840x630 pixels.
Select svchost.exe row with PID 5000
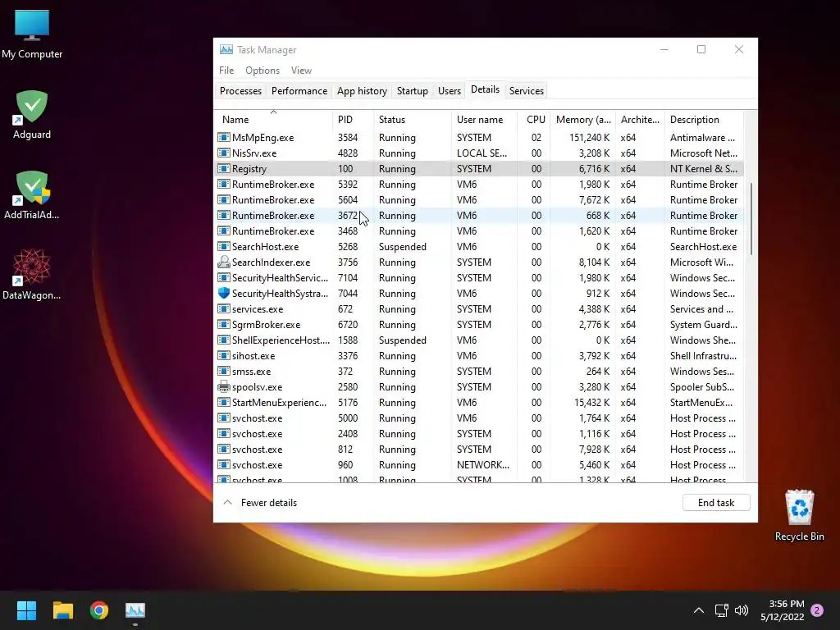tap(479, 418)
